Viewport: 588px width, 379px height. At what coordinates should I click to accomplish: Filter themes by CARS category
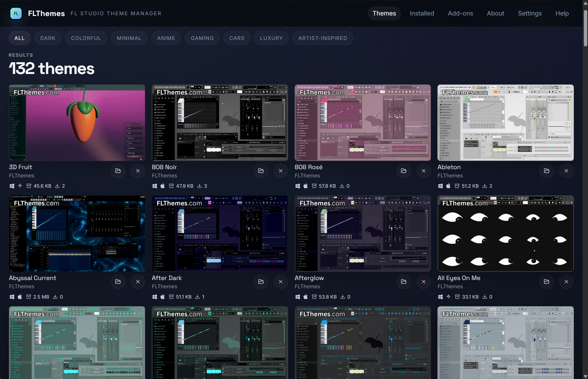click(237, 38)
